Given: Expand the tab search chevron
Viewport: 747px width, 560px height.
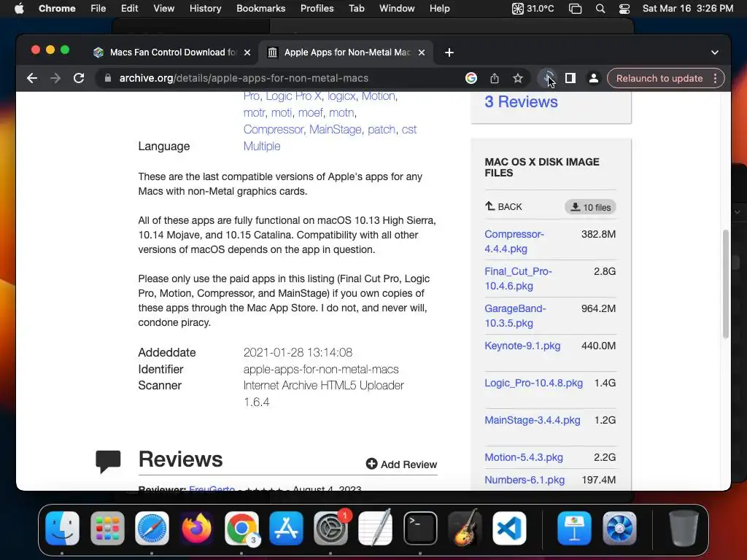Looking at the screenshot, I should coord(715,52).
